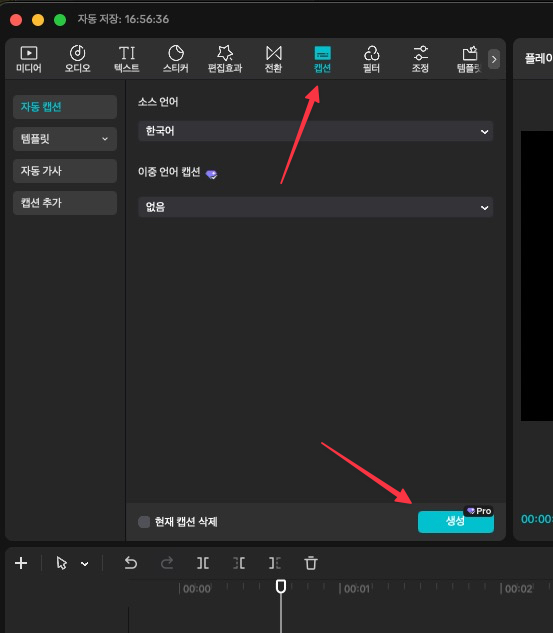Viewport: 553px width, 633px height.
Task: Open the 필터 (Filter) panel
Action: click(371, 59)
